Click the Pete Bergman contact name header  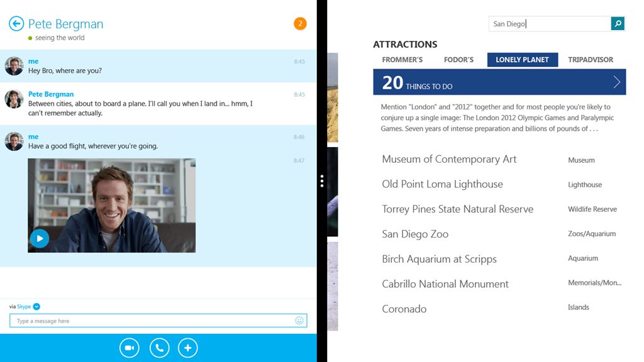(x=65, y=24)
